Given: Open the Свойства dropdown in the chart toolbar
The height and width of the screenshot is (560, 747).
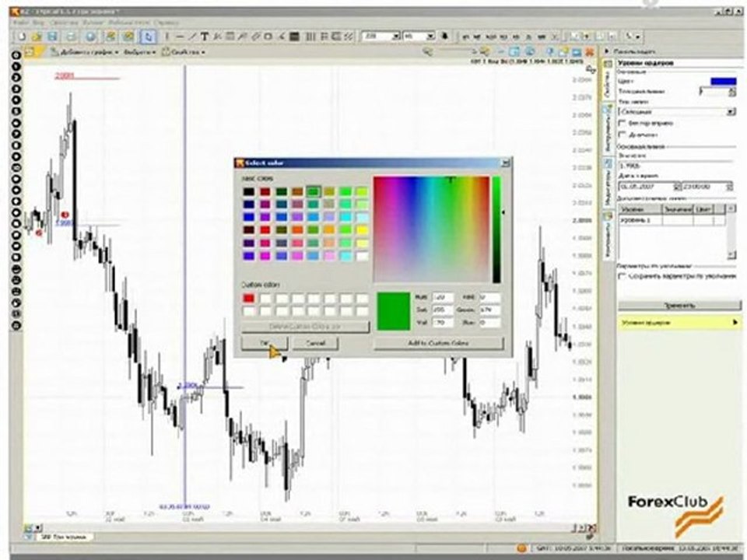Looking at the screenshot, I should pos(184,52).
